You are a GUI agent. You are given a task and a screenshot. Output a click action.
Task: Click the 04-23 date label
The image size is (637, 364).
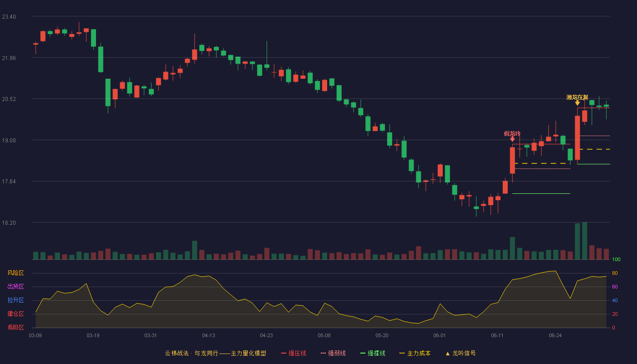[266, 335]
